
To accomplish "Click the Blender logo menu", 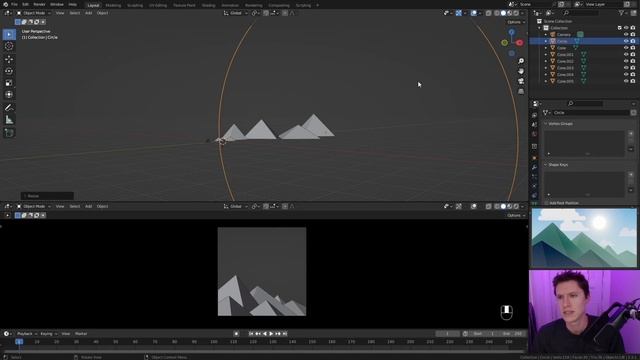I will pyautogui.click(x=5, y=4).
